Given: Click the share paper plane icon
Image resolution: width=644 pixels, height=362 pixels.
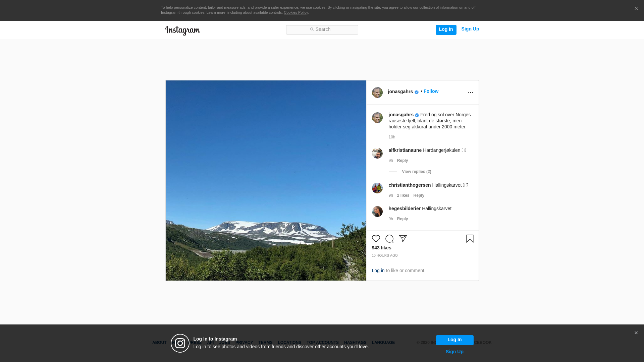Looking at the screenshot, I should (x=402, y=239).
